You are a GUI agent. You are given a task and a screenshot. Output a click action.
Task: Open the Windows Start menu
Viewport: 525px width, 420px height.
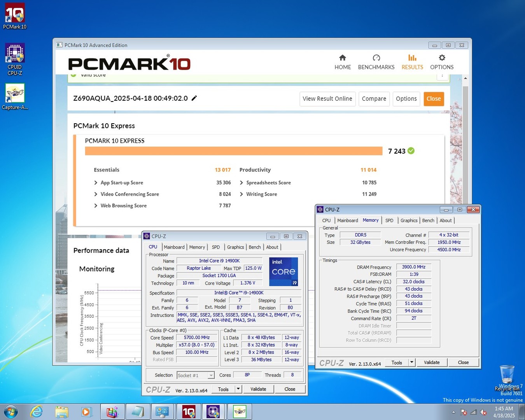pyautogui.click(x=10, y=411)
